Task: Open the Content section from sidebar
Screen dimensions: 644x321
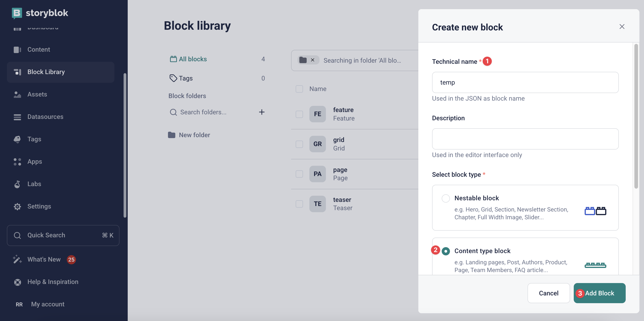Action: coord(17,49)
